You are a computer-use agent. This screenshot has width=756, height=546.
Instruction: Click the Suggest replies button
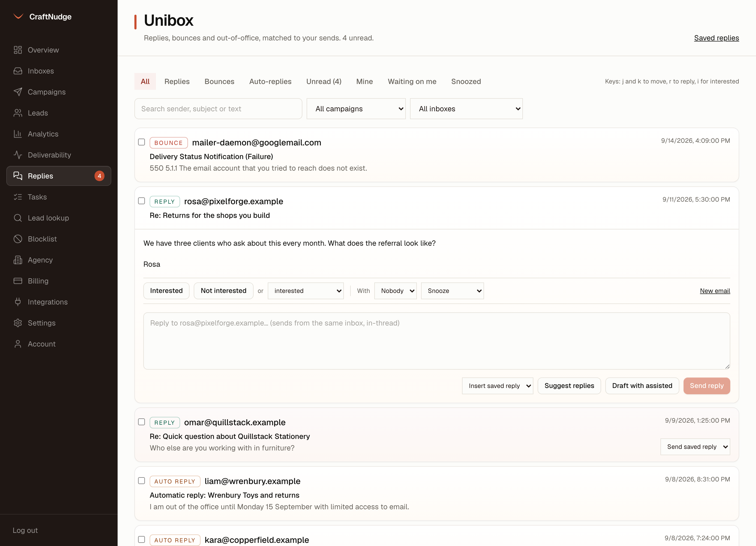point(569,386)
